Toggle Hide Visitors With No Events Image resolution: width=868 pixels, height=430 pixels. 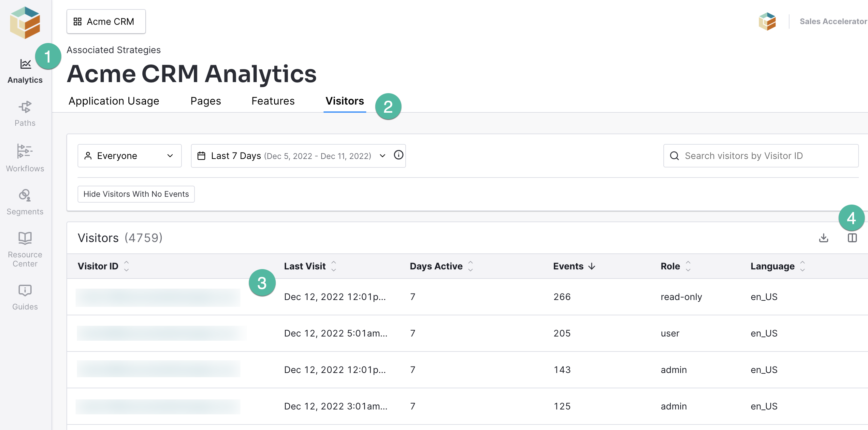pos(136,194)
